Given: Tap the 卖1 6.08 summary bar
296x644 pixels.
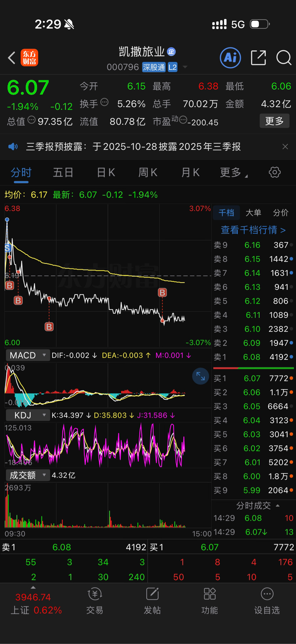Looking at the screenshot, I should (x=74, y=547).
